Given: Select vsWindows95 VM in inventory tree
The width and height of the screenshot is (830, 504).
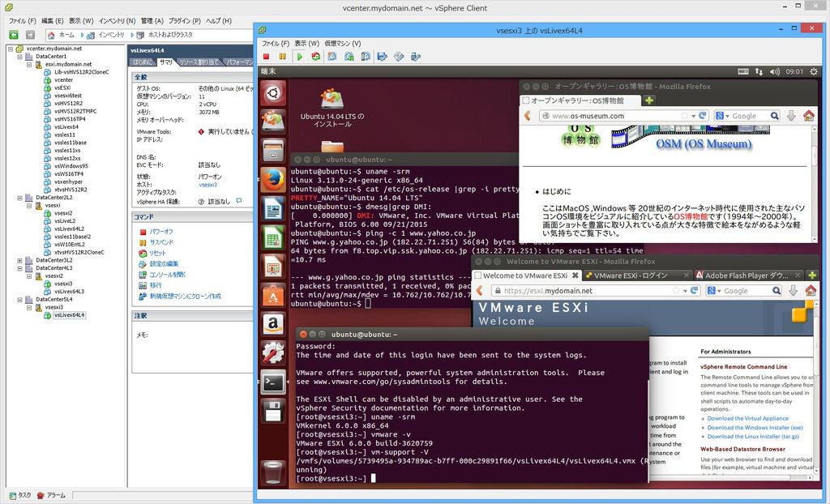Looking at the screenshot, I should click(71, 166).
